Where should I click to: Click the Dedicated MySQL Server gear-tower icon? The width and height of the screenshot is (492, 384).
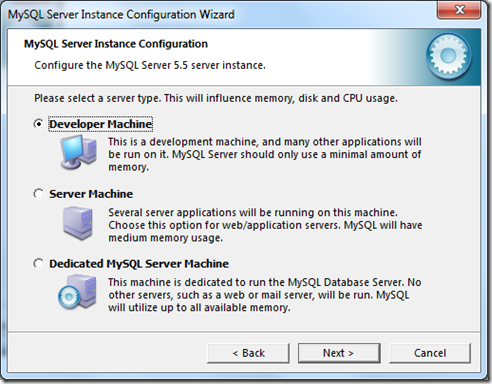(77, 292)
